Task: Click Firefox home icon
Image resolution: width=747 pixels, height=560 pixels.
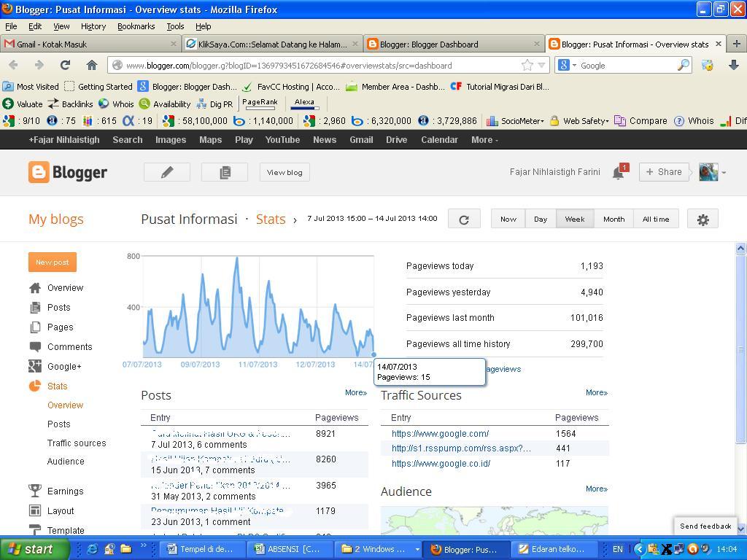Action: [92, 65]
